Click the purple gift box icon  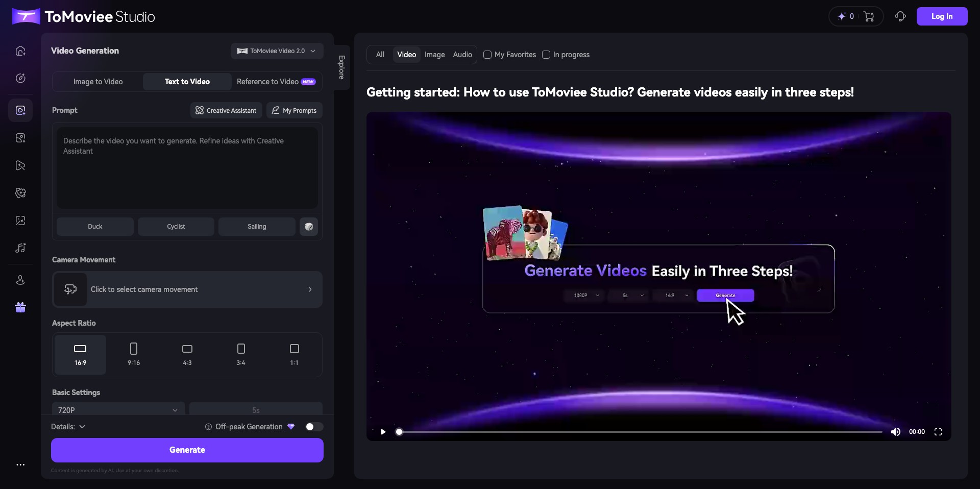tap(20, 307)
